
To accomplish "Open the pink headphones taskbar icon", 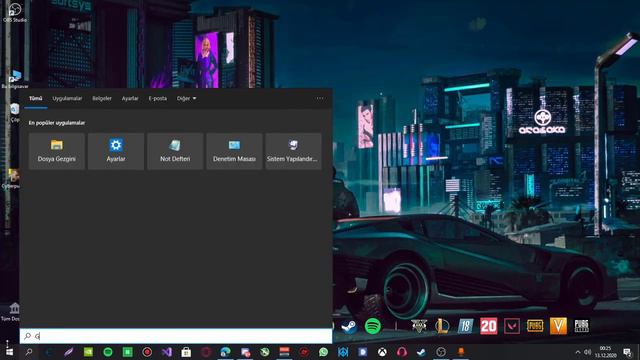I will [x=402, y=351].
